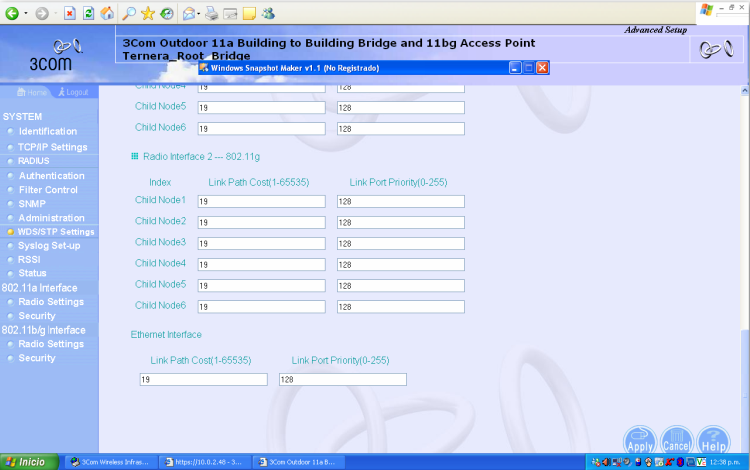Click the browser Back arrow button
Viewport: 750px width, 470px height.
(13, 13)
